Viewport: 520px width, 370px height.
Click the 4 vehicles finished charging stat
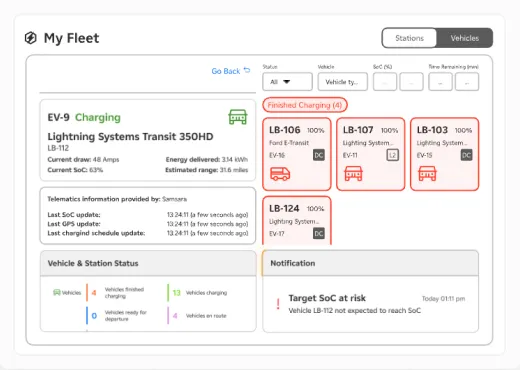(116, 293)
